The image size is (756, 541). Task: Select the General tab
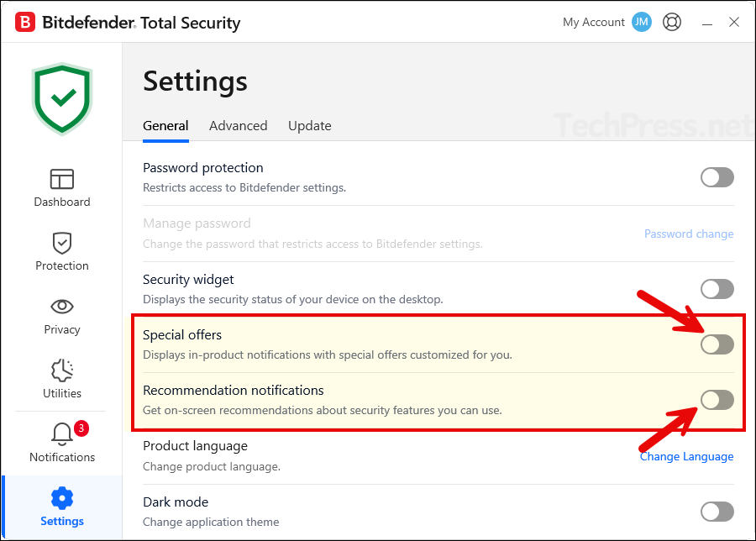165,126
